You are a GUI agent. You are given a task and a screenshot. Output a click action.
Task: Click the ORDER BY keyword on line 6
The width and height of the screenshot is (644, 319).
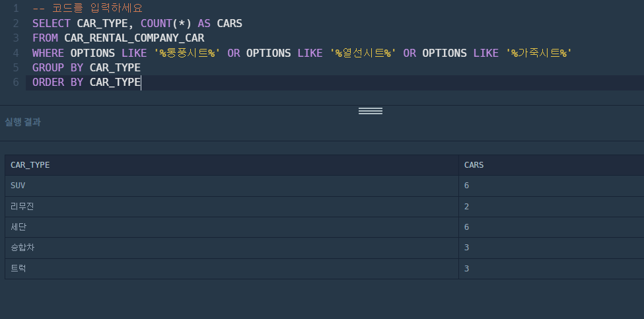(x=58, y=83)
